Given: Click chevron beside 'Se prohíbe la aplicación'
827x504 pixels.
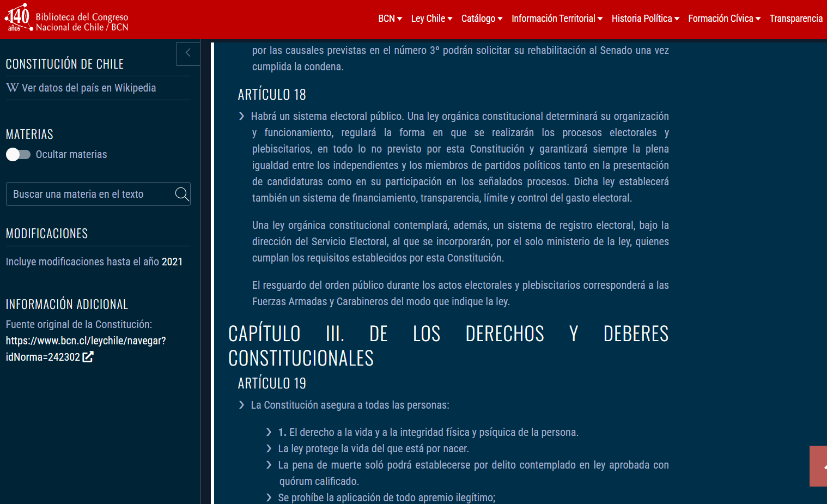Looking at the screenshot, I should click(x=269, y=497).
